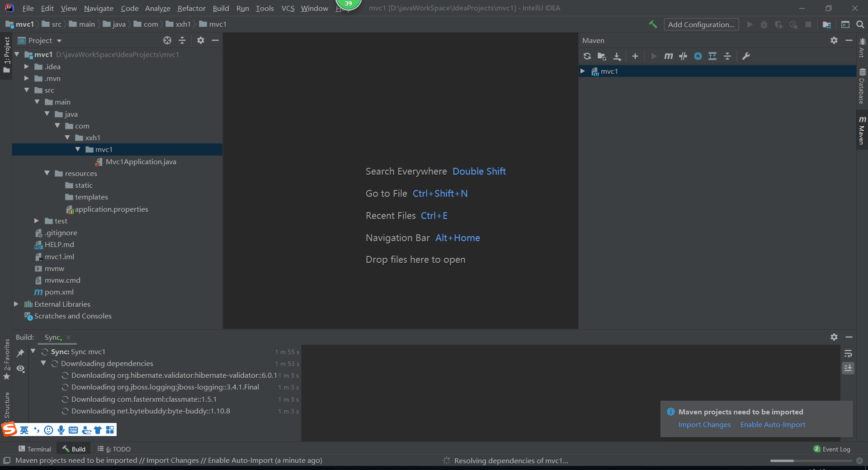Screen dimensions: 868x470
Task: Collapse Downloading dependencies node
Action: (x=43, y=363)
